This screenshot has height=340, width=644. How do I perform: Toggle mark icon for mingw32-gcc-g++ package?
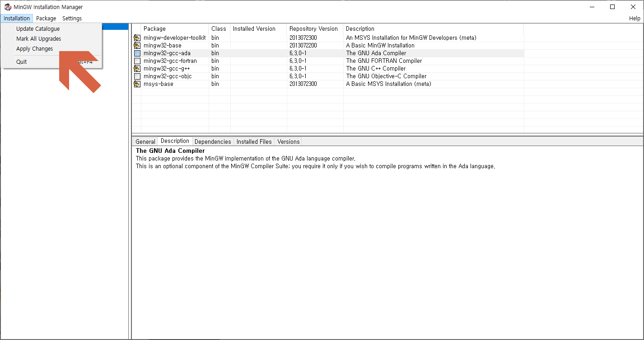tap(137, 69)
